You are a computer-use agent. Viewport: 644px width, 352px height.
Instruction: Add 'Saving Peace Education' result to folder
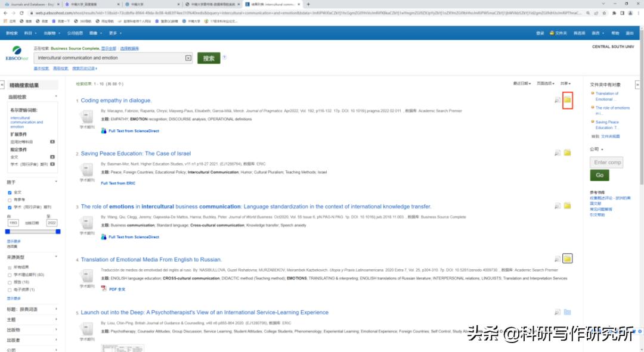[567, 152]
